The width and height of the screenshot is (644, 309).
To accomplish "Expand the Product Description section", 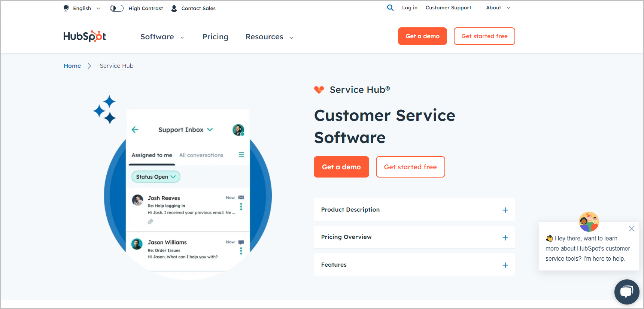I will tap(414, 210).
